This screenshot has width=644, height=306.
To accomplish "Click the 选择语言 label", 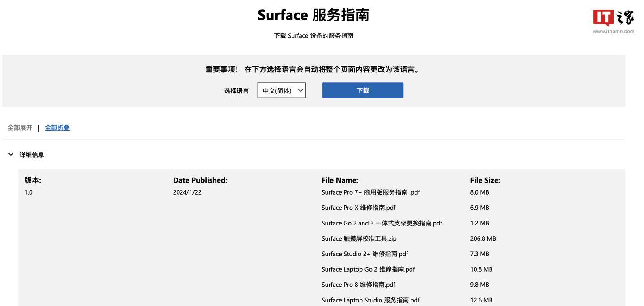I will coord(236,90).
